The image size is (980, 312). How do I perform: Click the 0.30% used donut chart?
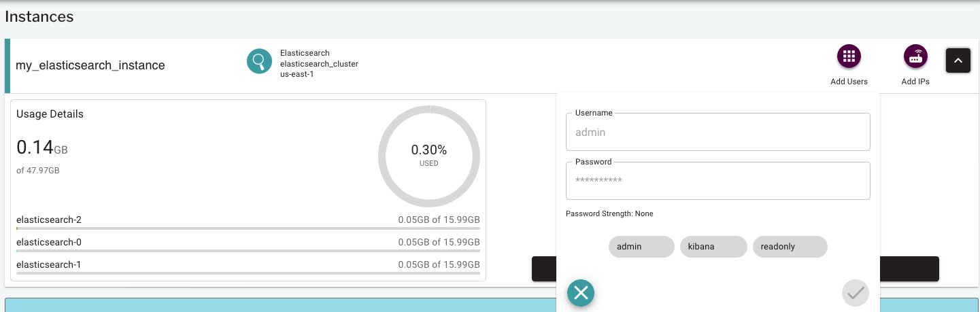(x=429, y=156)
